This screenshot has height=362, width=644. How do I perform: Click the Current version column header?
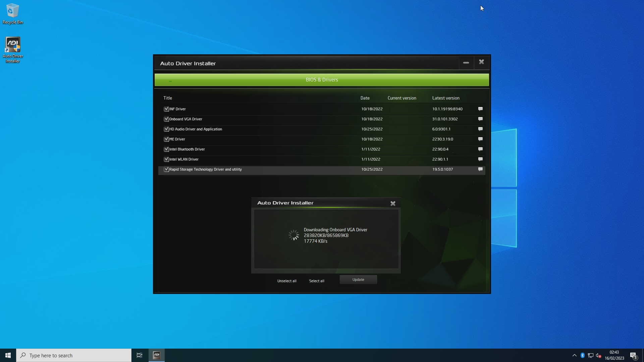coord(402,98)
